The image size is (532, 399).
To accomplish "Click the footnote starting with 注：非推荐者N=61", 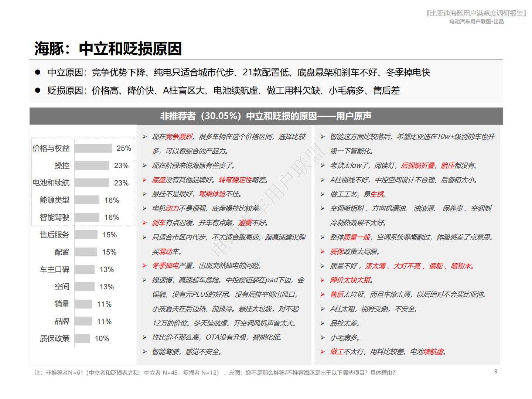I will (215, 373).
